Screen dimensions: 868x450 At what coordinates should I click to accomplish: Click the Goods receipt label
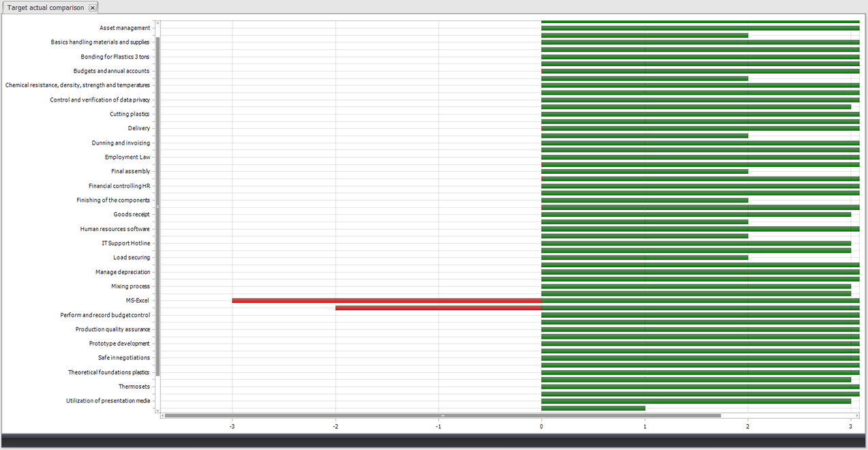click(131, 215)
